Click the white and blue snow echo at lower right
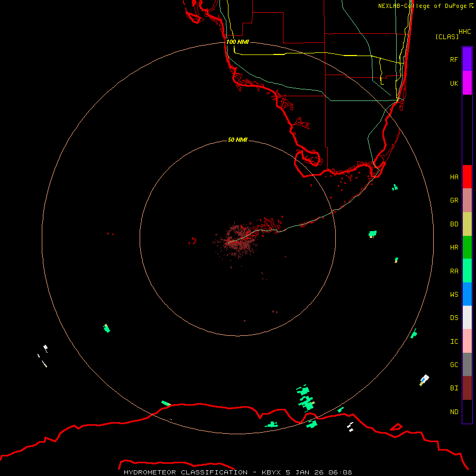476x476 pixels. click(424, 380)
